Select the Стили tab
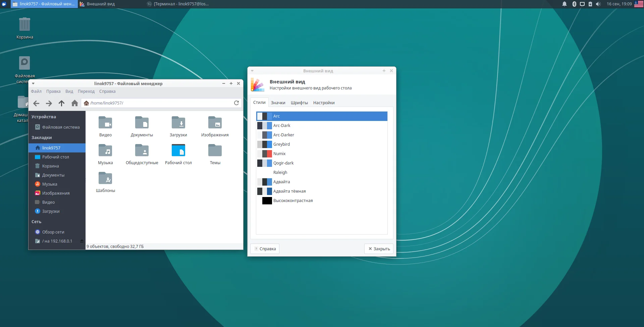This screenshot has width=644, height=327. [x=259, y=103]
